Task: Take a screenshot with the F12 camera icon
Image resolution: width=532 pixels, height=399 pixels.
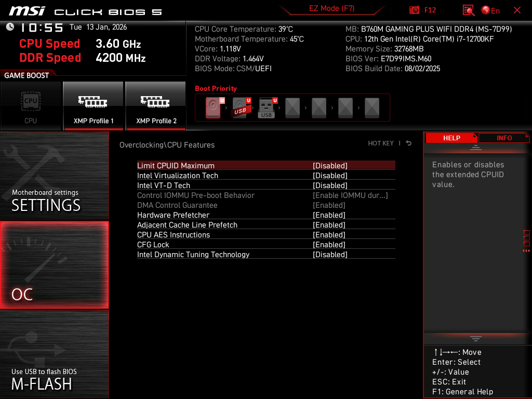Action: tap(414, 10)
